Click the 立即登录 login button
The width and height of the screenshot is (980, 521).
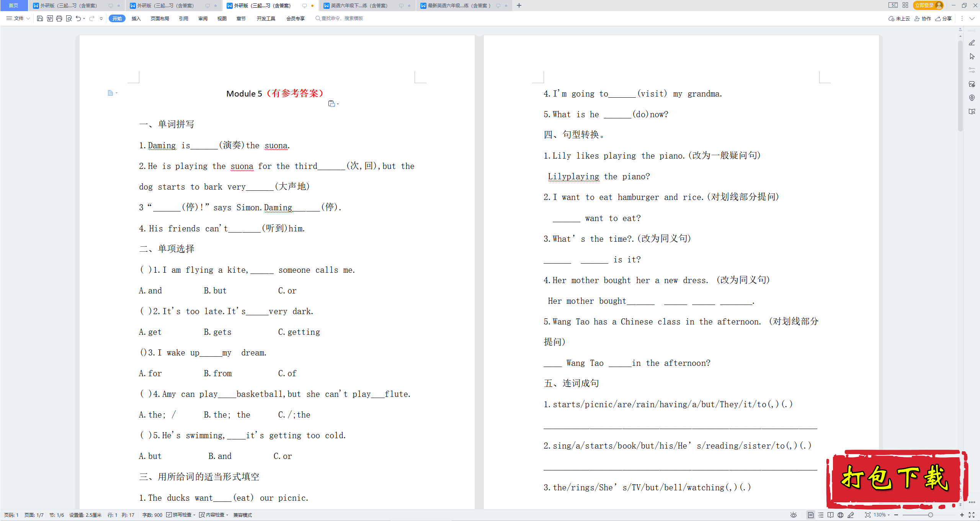[x=928, y=5]
